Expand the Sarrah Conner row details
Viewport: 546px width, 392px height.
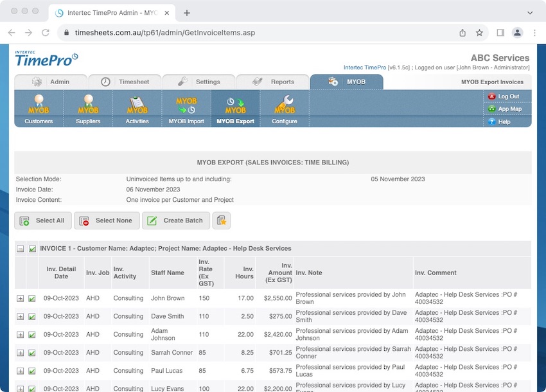20,353
